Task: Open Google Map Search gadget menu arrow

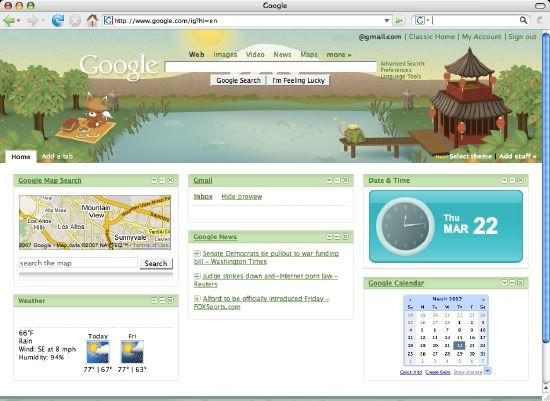Action: [x=154, y=180]
